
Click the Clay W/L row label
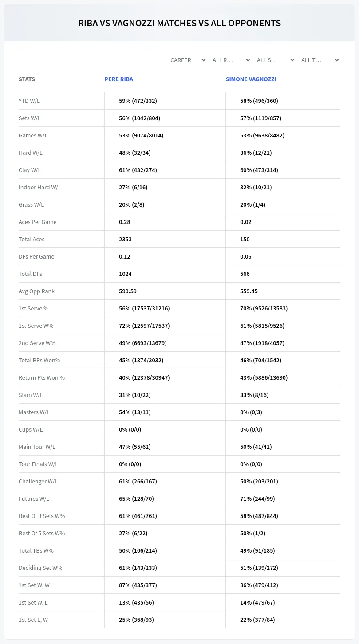click(x=30, y=170)
